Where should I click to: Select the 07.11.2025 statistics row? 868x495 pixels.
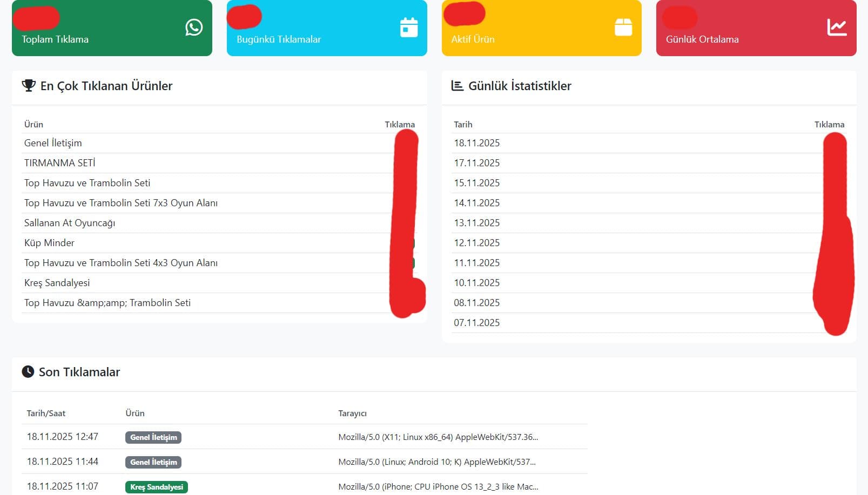tap(477, 322)
